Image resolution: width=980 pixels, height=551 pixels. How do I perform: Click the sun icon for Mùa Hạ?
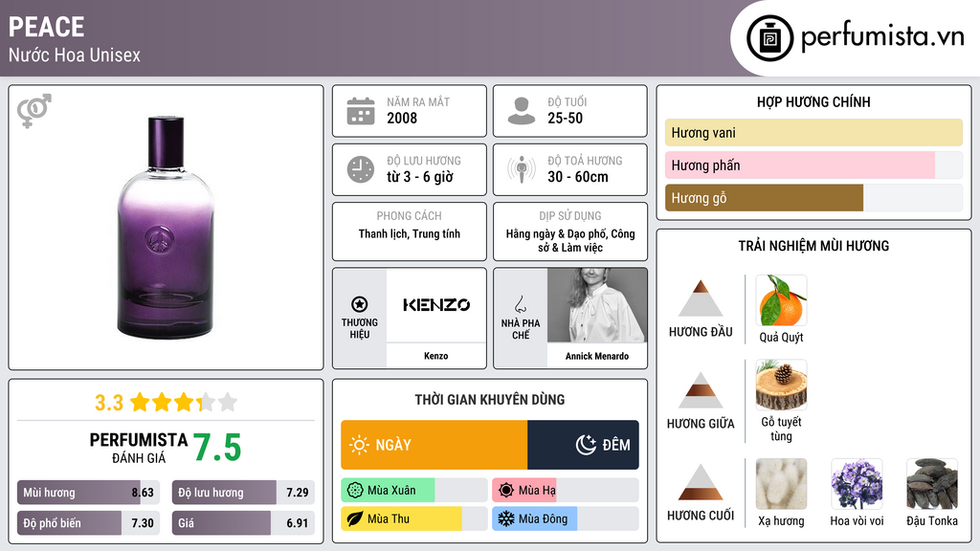(x=506, y=491)
